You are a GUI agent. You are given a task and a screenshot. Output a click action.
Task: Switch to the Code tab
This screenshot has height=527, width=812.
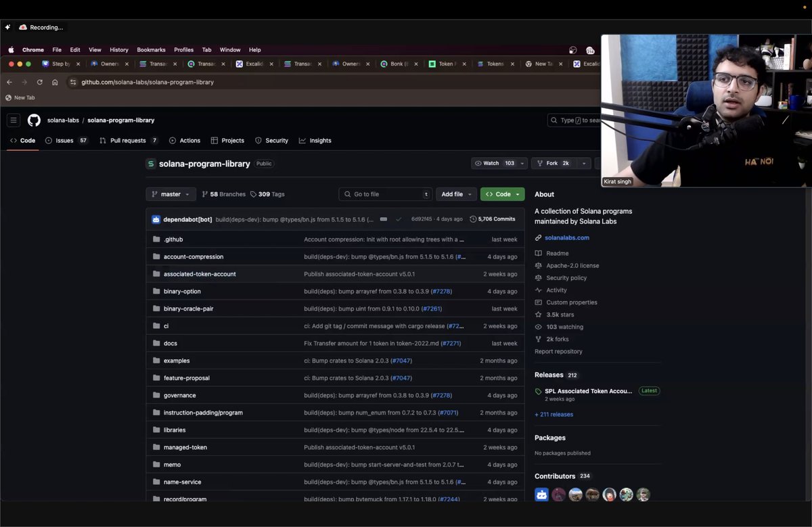pos(22,141)
